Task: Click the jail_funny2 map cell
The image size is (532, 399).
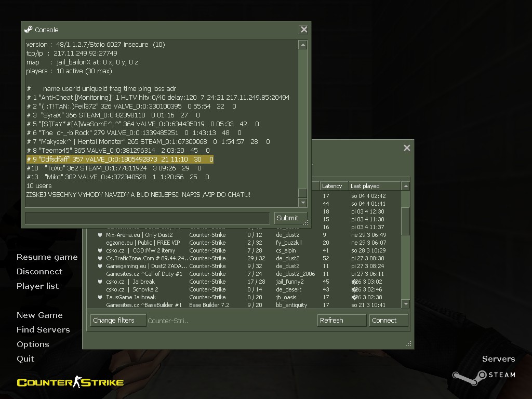Action: click(290, 282)
